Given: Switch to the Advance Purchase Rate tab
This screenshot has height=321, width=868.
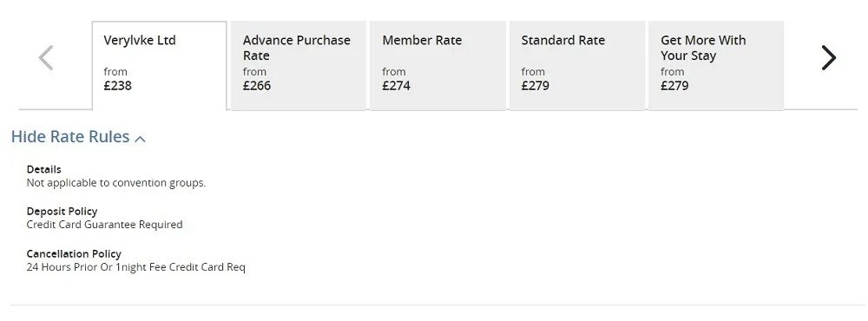Looking at the screenshot, I should 299,66.
